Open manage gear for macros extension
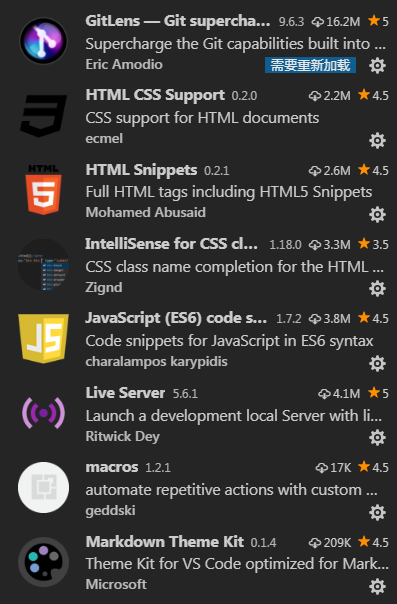The image size is (397, 604). coord(377,512)
